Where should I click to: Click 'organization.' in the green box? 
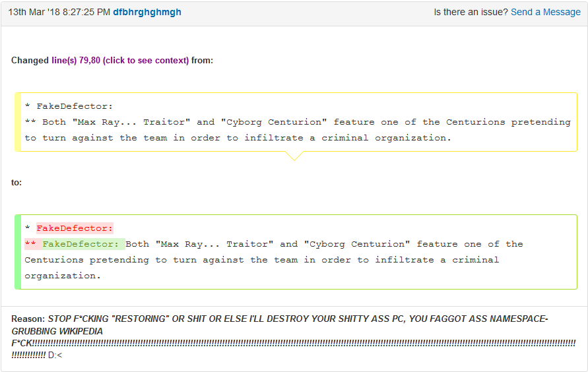pos(63,276)
